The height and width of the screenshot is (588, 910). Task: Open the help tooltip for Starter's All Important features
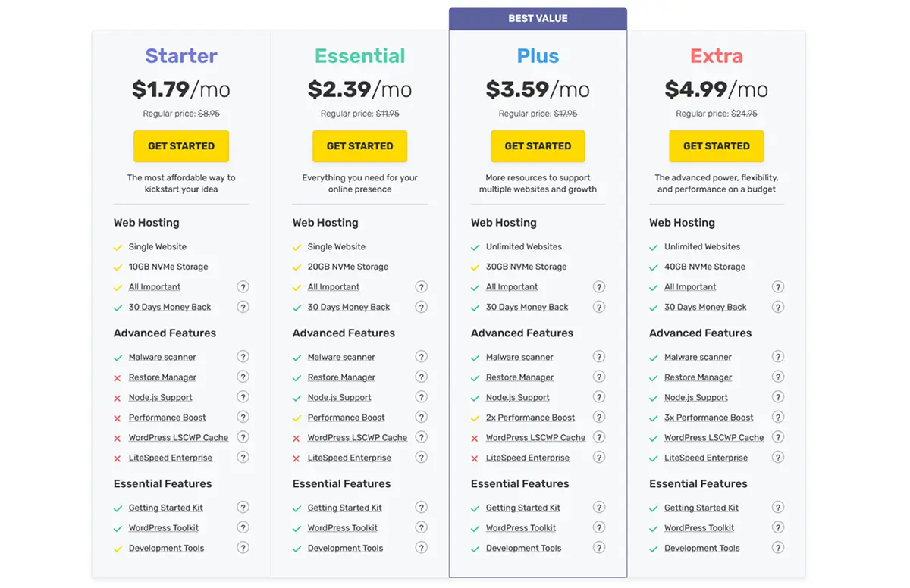pos(243,286)
